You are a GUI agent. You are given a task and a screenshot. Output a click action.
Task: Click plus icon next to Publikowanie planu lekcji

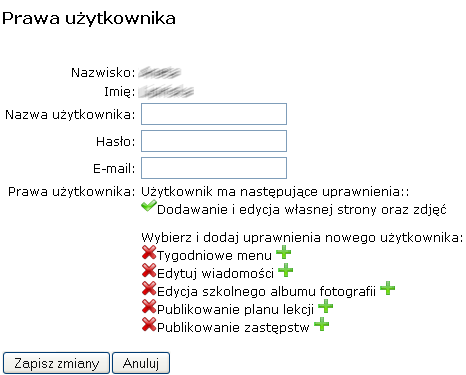coord(326,306)
